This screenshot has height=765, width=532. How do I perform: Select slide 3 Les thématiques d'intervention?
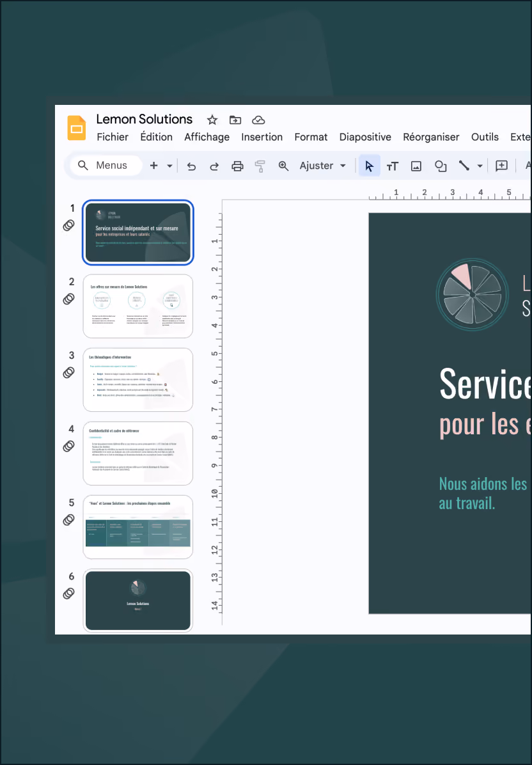138,380
